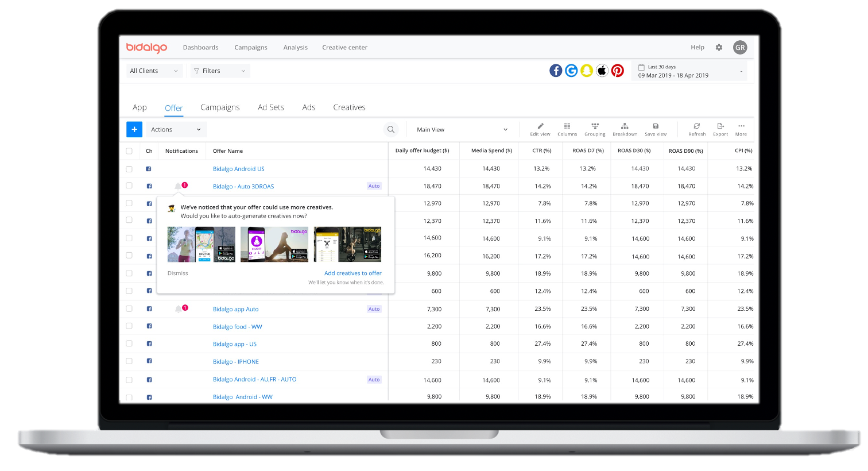Open the Breakdown tool
Viewport: 868px width, 471px height.
pos(625,129)
